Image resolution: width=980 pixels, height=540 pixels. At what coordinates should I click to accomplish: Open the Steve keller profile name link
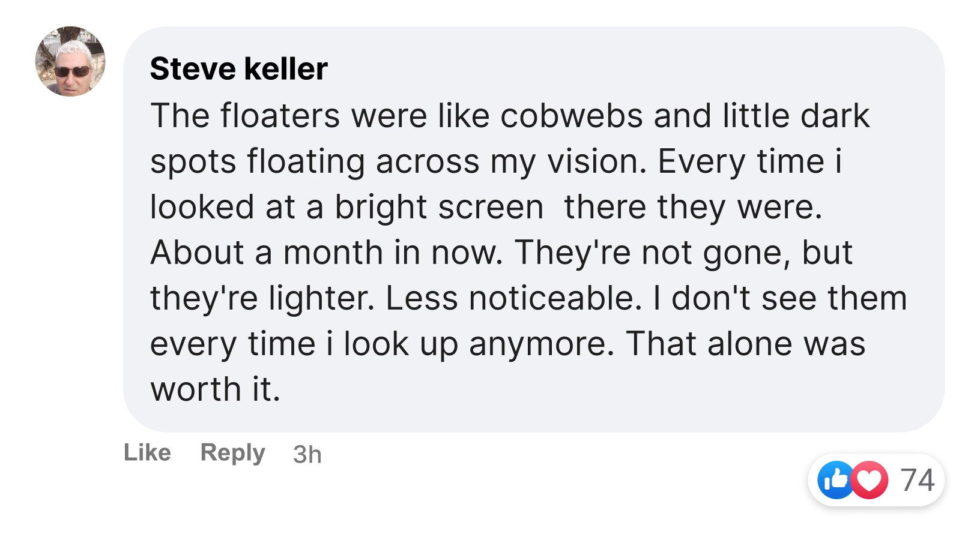pyautogui.click(x=238, y=68)
